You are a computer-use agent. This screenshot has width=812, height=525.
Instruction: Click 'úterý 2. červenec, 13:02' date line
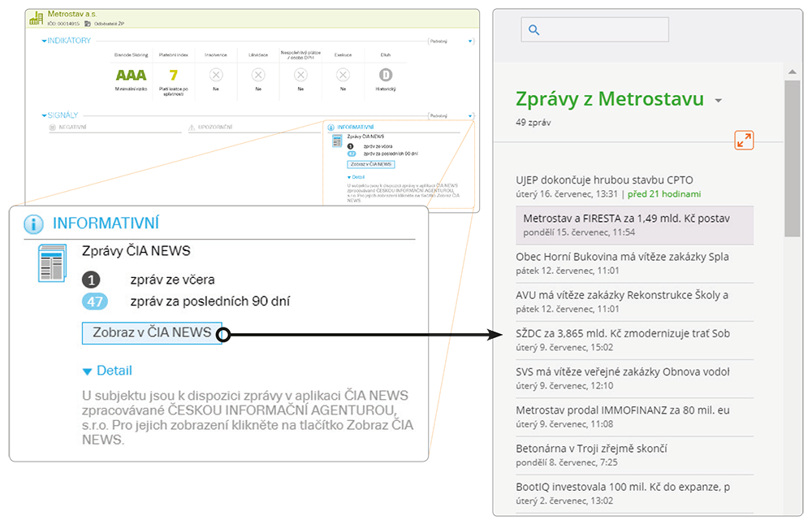pos(564,501)
